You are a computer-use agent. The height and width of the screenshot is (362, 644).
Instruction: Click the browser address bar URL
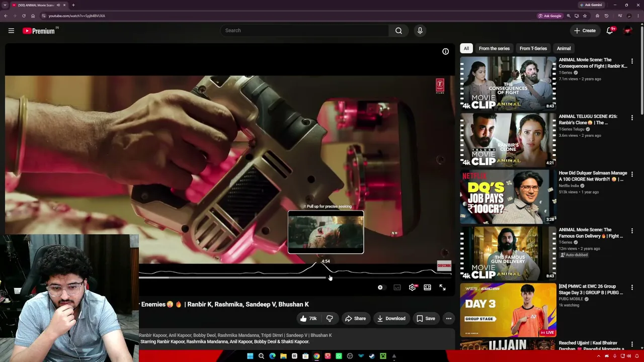76,16
